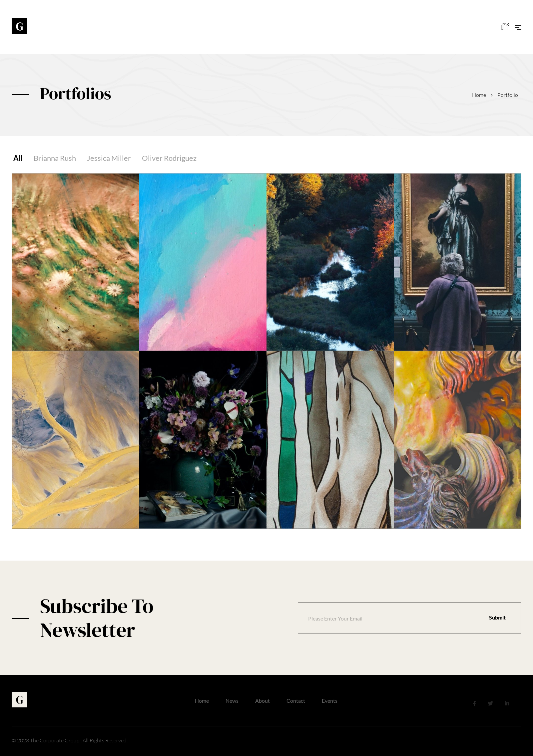The image size is (533, 756).
Task: Select the All portfolio filter tab
Action: (x=18, y=158)
